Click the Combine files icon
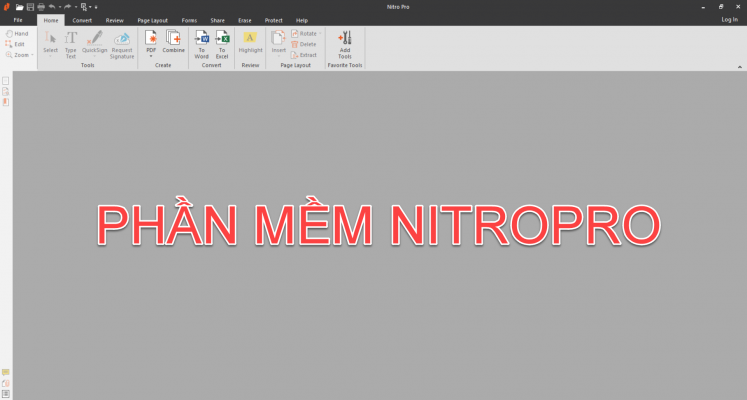The height and width of the screenshot is (400, 747). pyautogui.click(x=173, y=38)
